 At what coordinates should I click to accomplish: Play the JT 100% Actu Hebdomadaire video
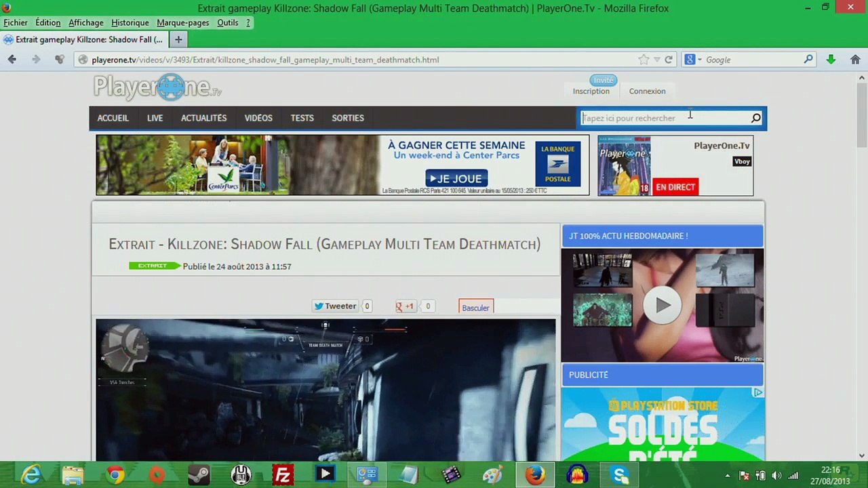(663, 305)
